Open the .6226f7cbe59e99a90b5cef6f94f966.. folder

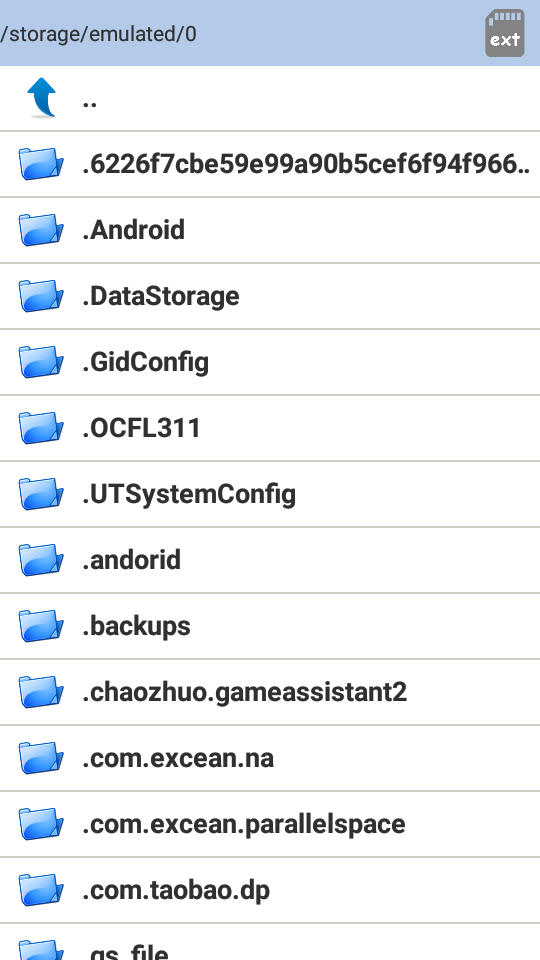point(270,164)
